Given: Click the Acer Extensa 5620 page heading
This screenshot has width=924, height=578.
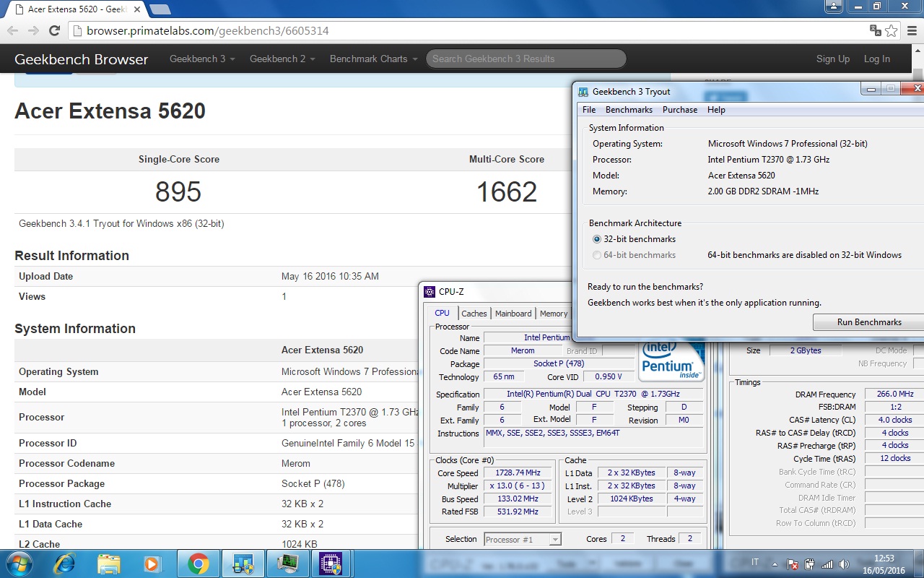Looking at the screenshot, I should 110,111.
